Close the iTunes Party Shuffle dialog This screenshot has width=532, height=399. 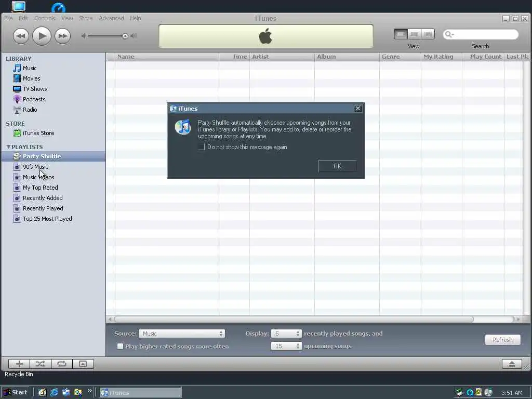357,109
